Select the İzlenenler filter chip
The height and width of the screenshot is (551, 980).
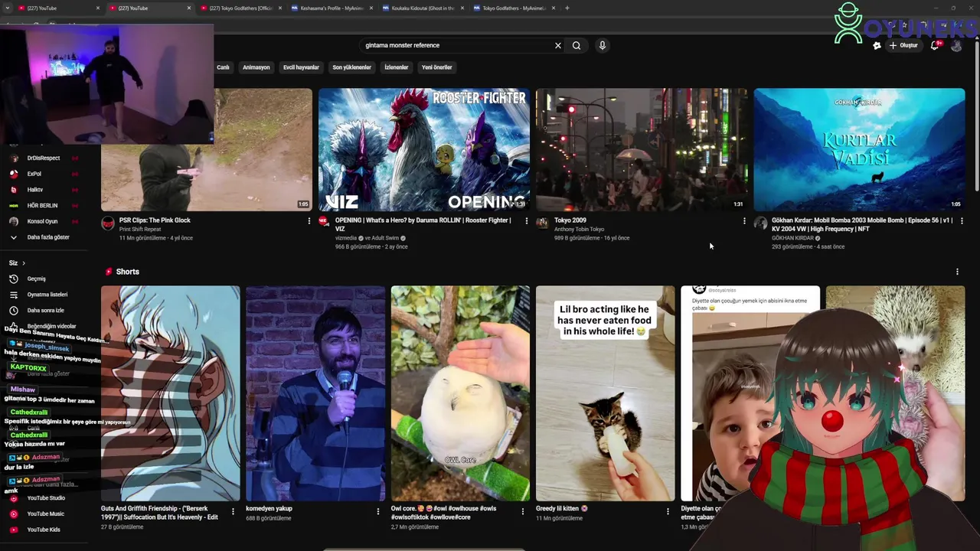397,67
